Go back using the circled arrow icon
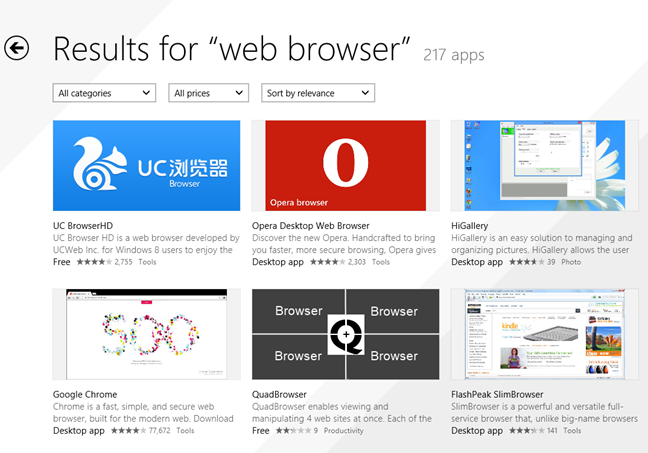 17,48
